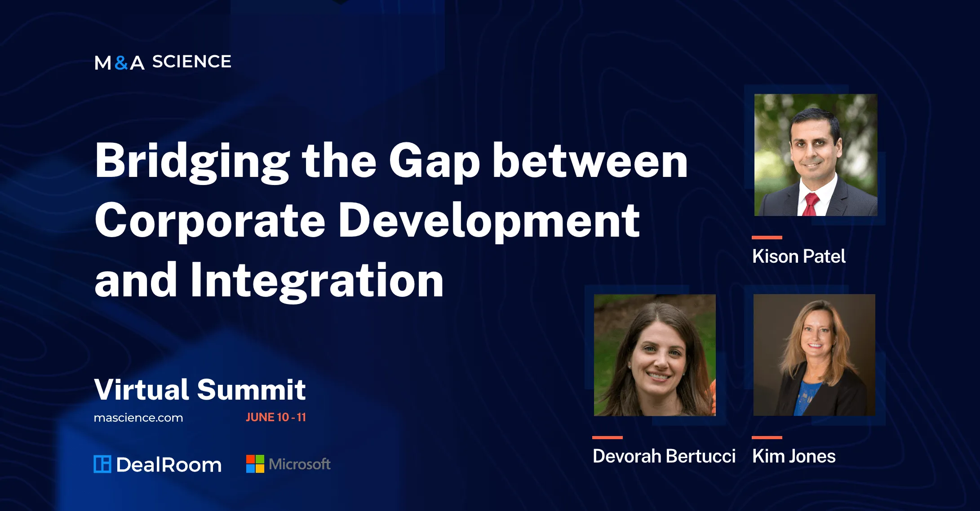
Task: Open Kison Patel's headshot photo
Action: [x=816, y=155]
